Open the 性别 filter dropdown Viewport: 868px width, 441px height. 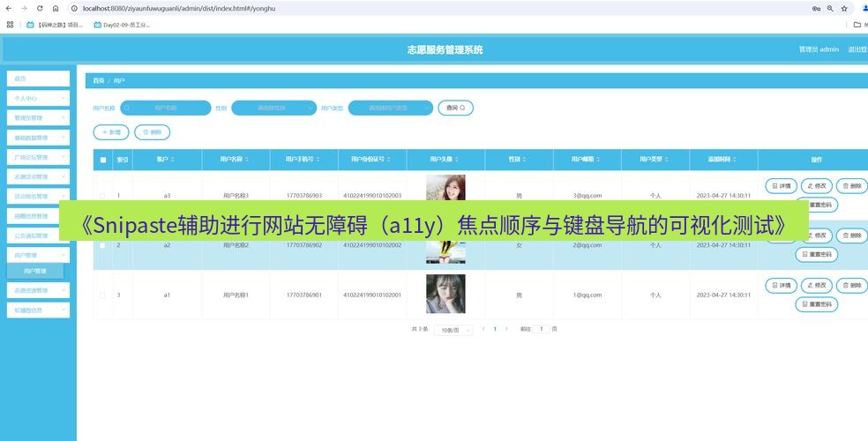click(x=273, y=108)
